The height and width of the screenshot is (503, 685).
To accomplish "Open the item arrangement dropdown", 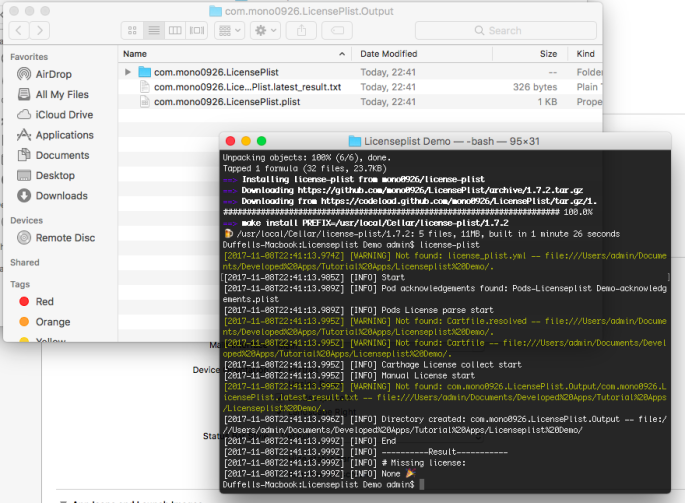I will coord(229,31).
